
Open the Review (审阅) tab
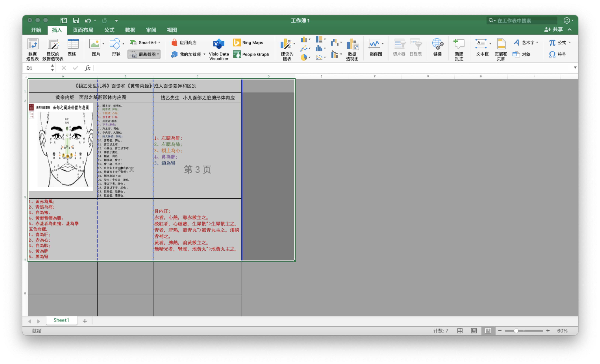[x=151, y=30]
